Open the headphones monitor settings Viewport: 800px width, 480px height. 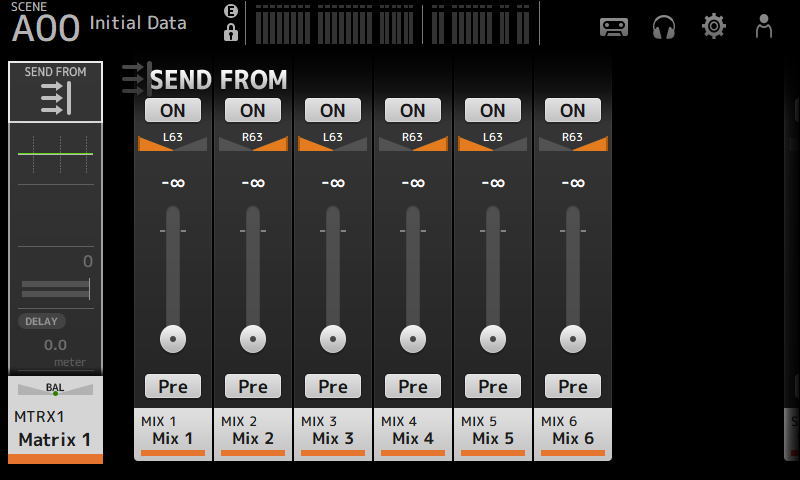pyautogui.click(x=664, y=27)
